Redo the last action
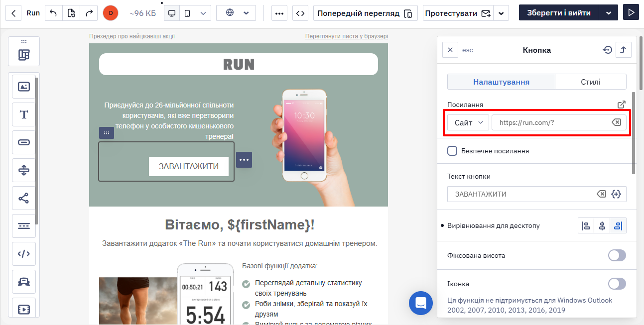644x325 pixels. tap(89, 13)
